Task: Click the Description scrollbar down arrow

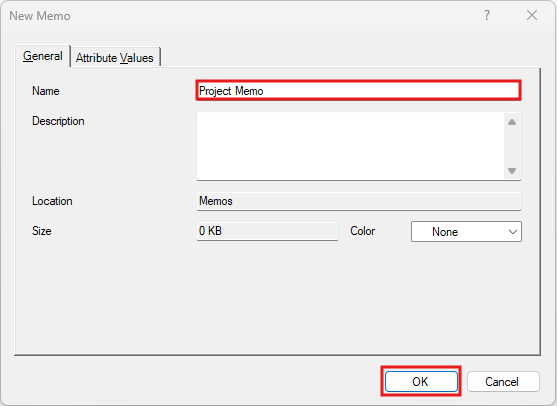Action: pos(512,171)
